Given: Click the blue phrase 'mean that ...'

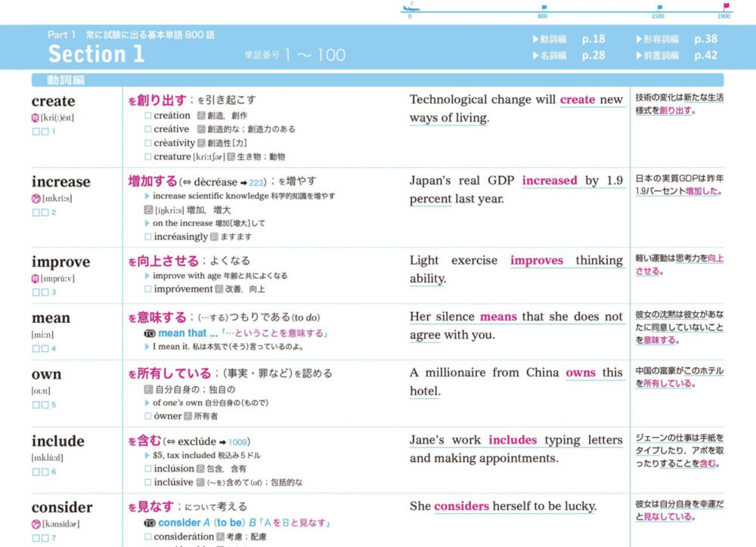Looking at the screenshot, I should coord(188,333).
